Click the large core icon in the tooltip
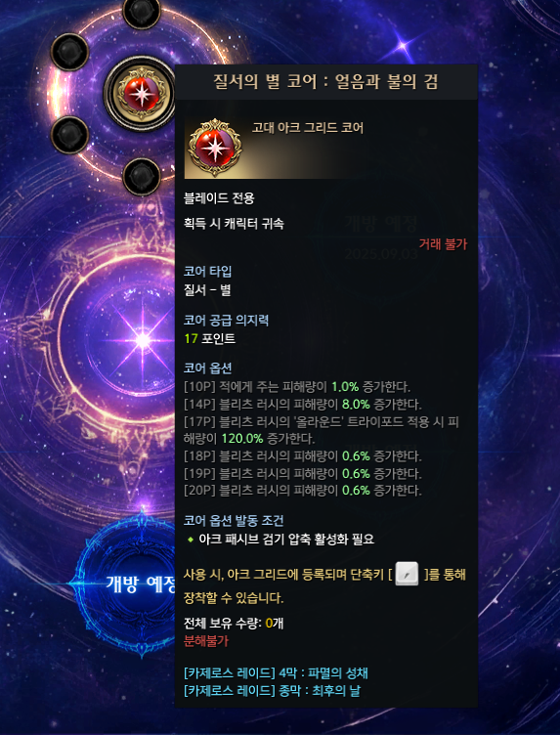560x735 pixels. 215,148
